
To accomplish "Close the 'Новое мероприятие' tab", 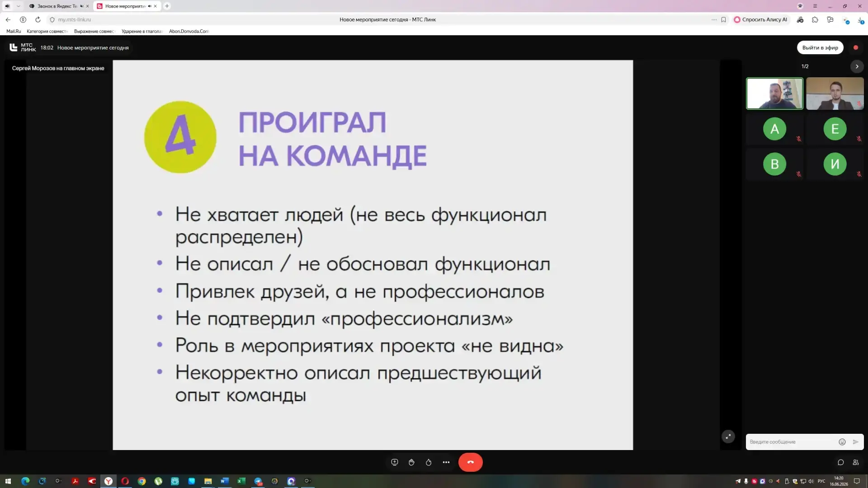I will (155, 6).
